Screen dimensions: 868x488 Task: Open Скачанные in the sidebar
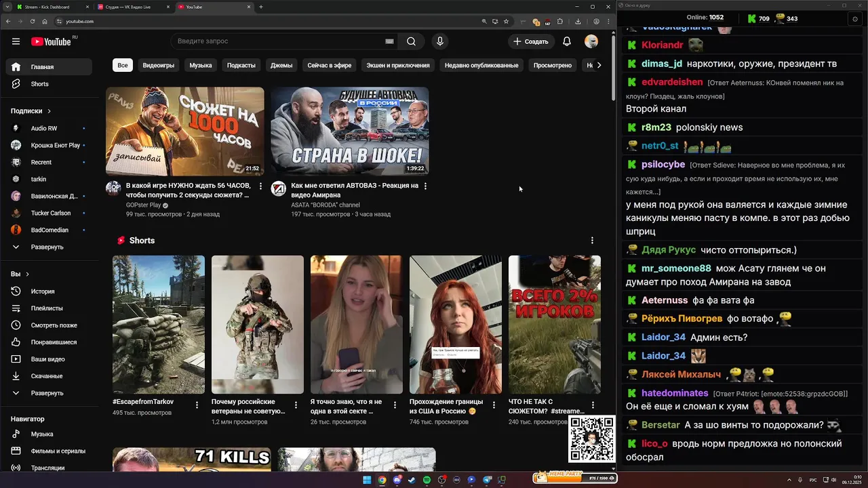point(49,376)
